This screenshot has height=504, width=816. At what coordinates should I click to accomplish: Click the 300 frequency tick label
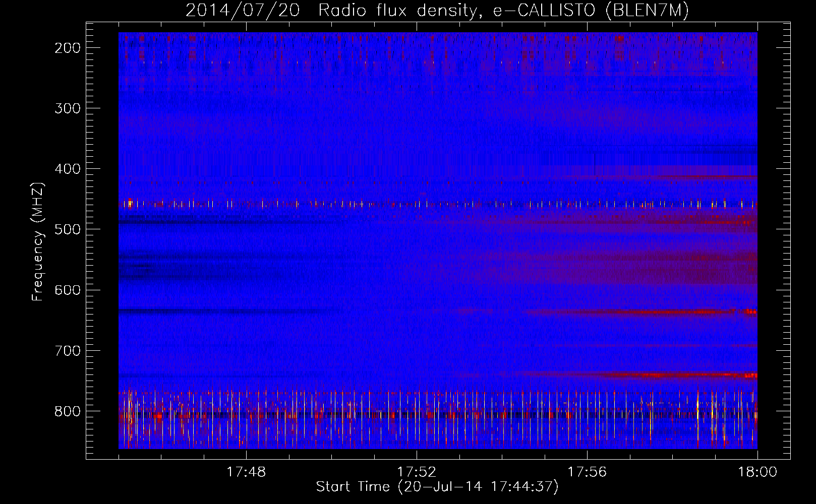pos(68,108)
